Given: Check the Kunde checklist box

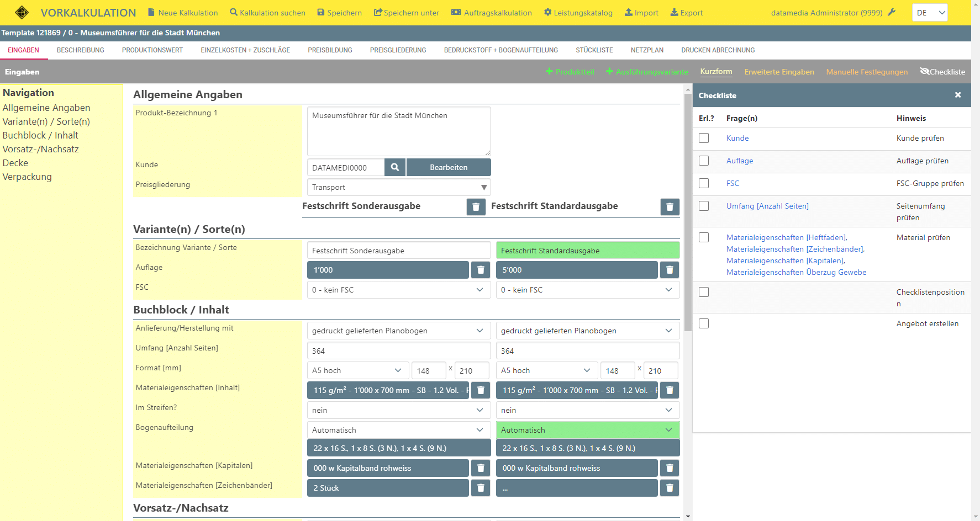Looking at the screenshot, I should (x=704, y=138).
